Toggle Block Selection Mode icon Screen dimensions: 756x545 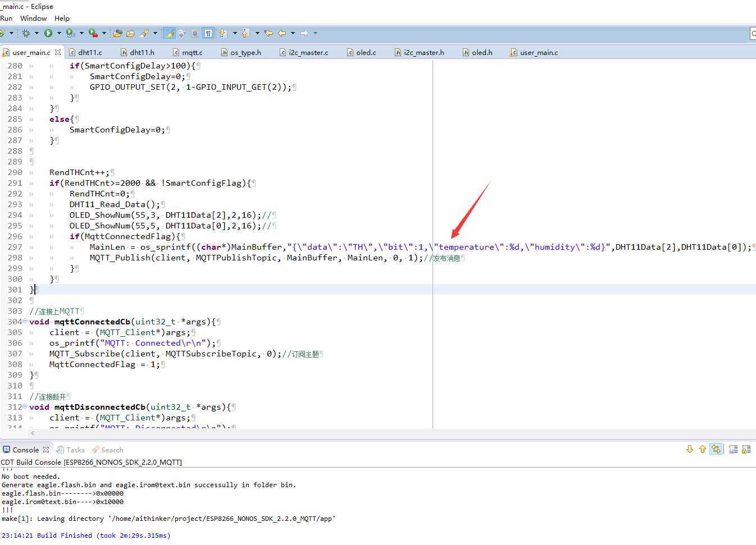pos(195,33)
